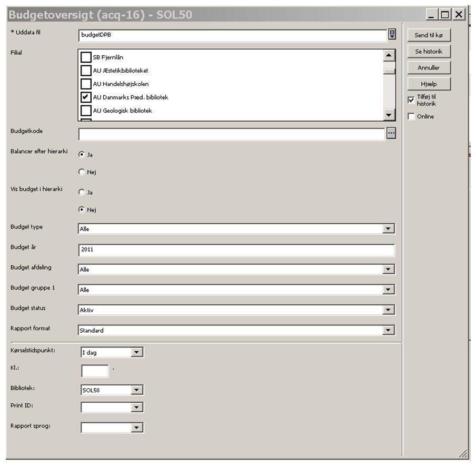Toggle the Tilføj til historik checkbox
Screen dimensions: 476x466
click(411, 100)
